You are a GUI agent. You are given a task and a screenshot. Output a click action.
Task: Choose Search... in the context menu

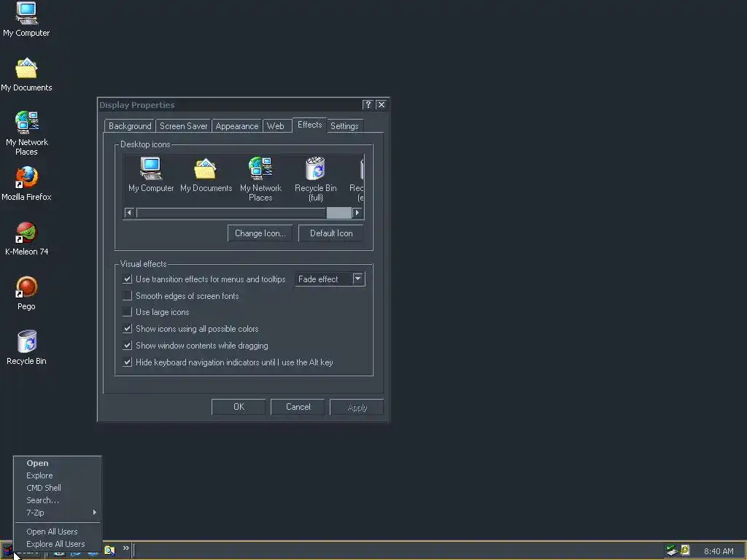(57, 500)
